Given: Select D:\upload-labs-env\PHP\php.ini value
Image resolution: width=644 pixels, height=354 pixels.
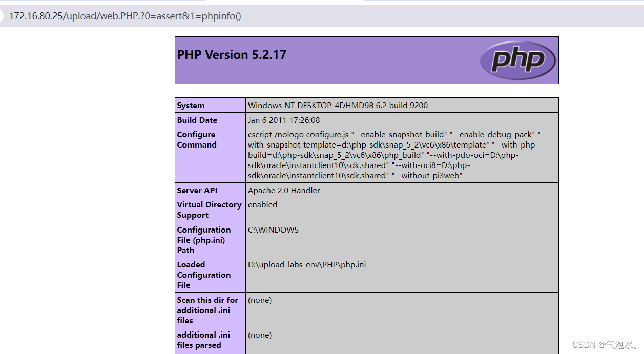Looking at the screenshot, I should coord(307,265).
